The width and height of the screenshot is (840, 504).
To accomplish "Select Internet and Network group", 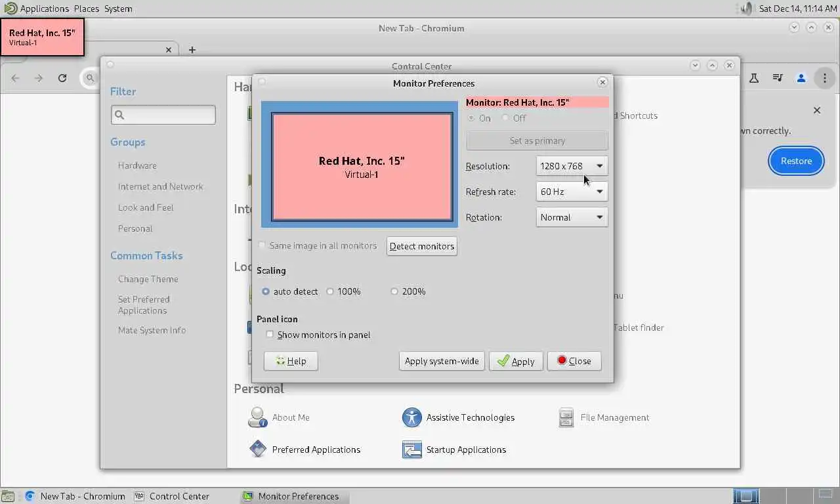I will 161,186.
